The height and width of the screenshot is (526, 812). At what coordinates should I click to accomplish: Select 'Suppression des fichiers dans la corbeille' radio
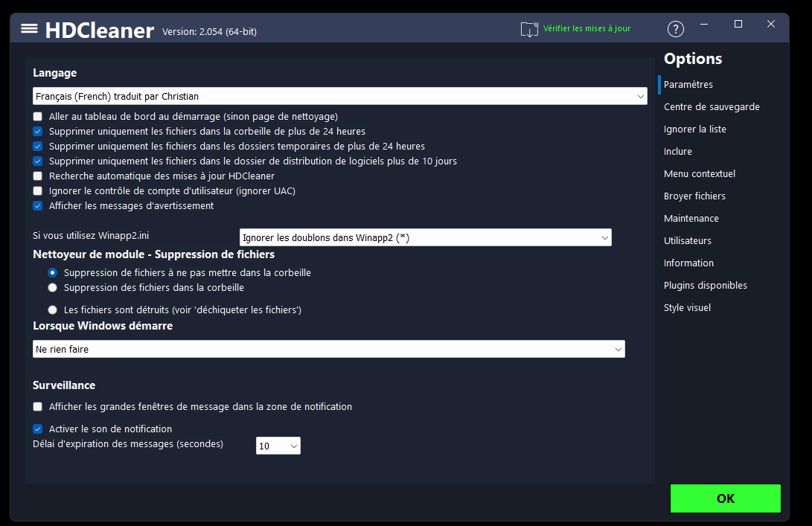pyautogui.click(x=52, y=288)
